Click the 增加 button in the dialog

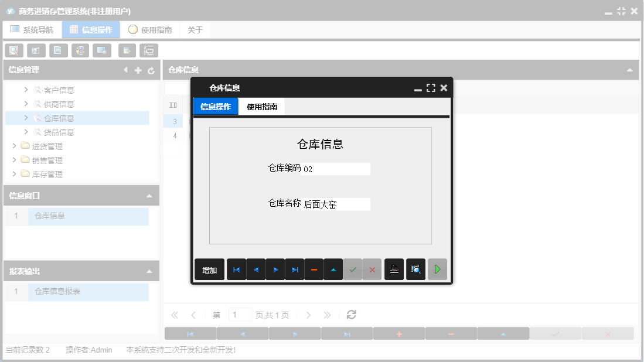click(209, 269)
